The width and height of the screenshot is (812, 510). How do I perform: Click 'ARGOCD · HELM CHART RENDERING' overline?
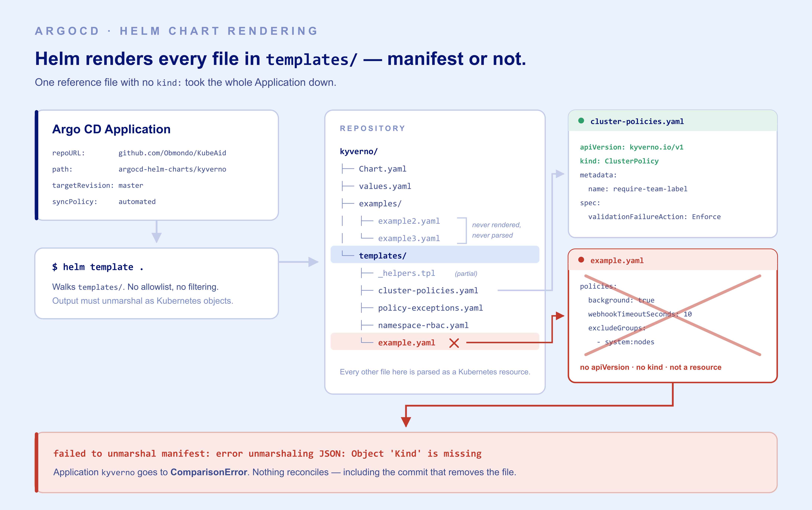click(x=177, y=31)
